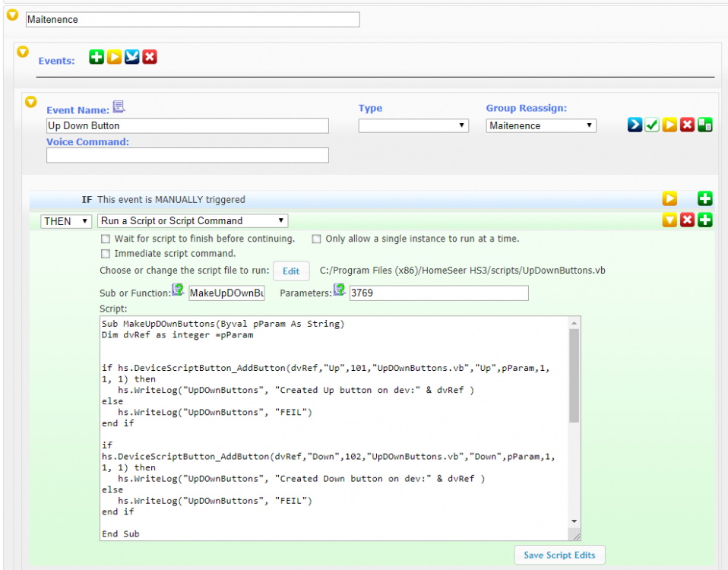Click the yellow run icon in Up Down Button event row
728x570 pixels.
point(669,125)
